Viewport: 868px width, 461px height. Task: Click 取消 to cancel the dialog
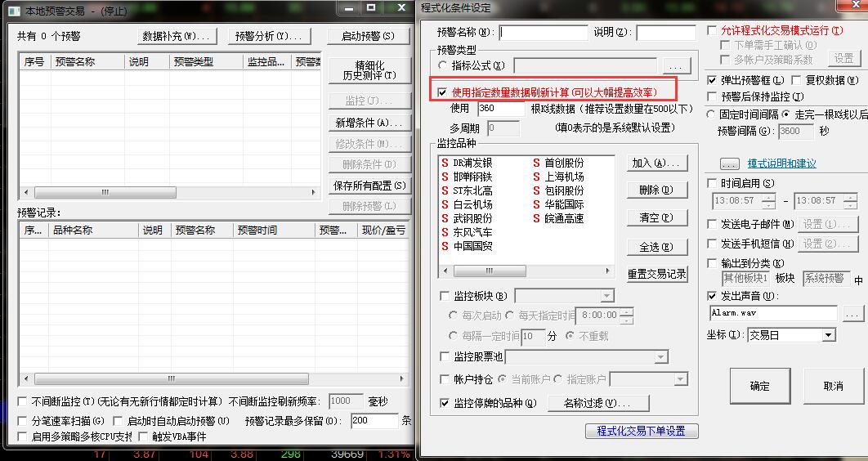pos(833,387)
